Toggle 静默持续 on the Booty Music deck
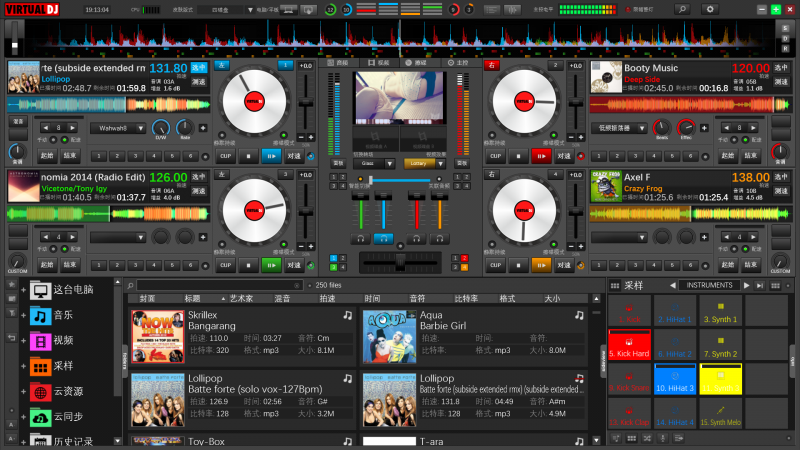This screenshot has width=800, height=450. (x=491, y=136)
